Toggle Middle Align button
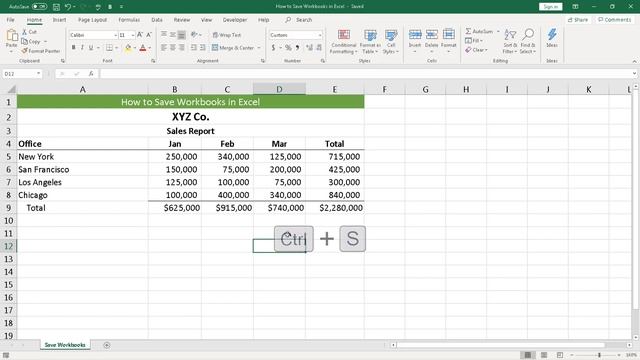The height and width of the screenshot is (360, 640). click(x=173, y=35)
